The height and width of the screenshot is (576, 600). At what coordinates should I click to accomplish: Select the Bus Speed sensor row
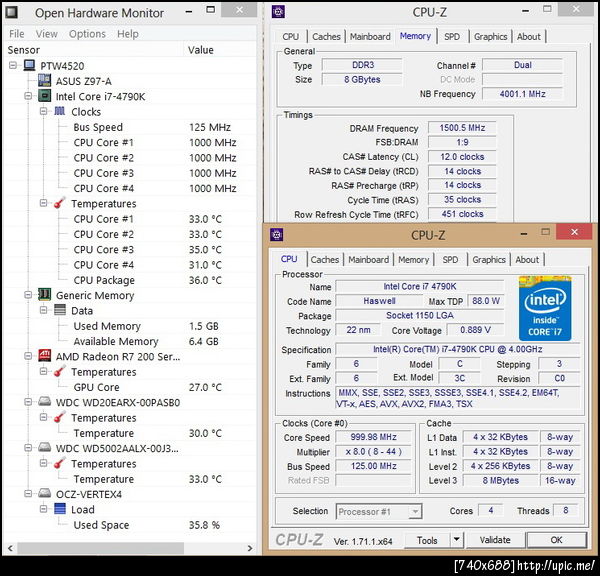click(x=130, y=127)
